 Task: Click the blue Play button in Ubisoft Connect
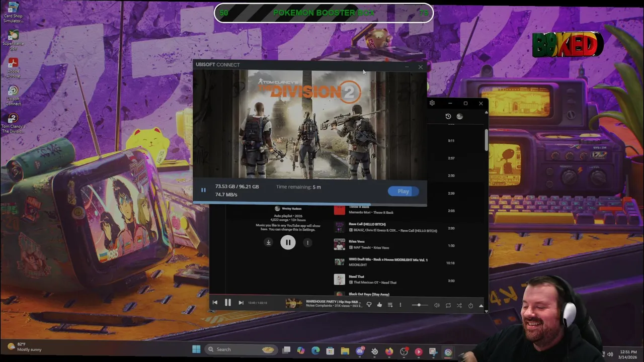tap(403, 191)
